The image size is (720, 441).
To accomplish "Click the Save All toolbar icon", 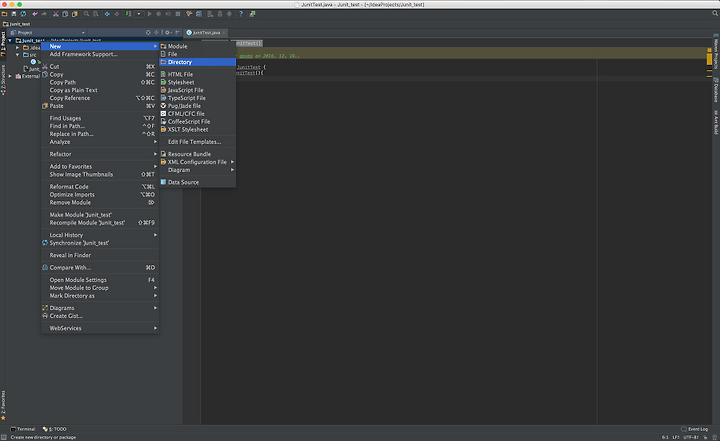I will coord(14,14).
